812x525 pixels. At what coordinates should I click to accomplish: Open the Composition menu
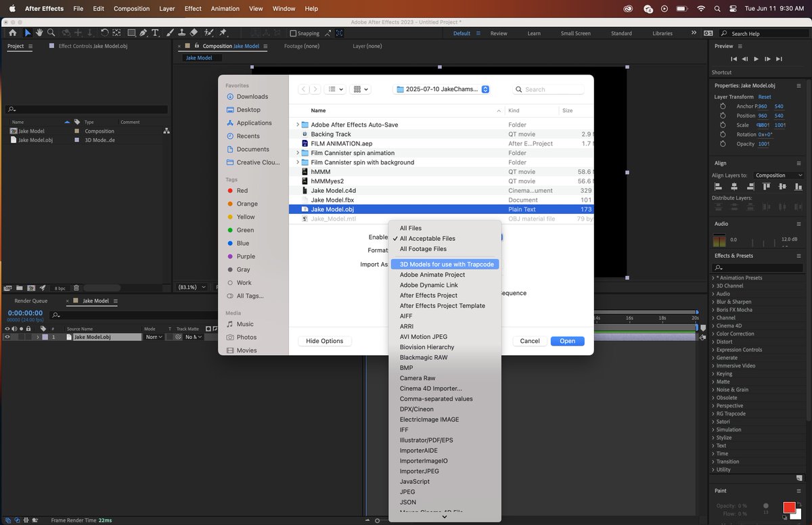pos(132,9)
